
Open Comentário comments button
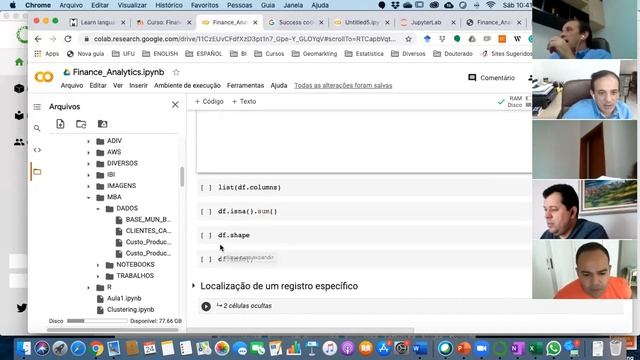click(491, 78)
